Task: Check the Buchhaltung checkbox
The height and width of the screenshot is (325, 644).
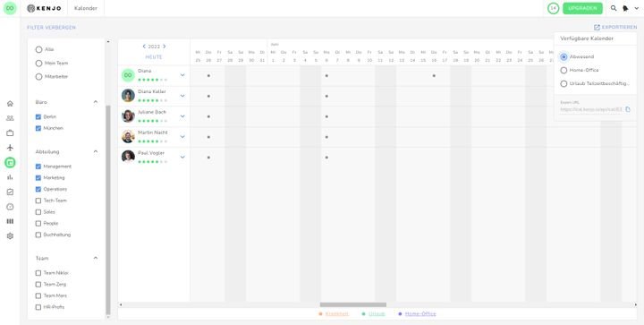Action: [x=38, y=235]
